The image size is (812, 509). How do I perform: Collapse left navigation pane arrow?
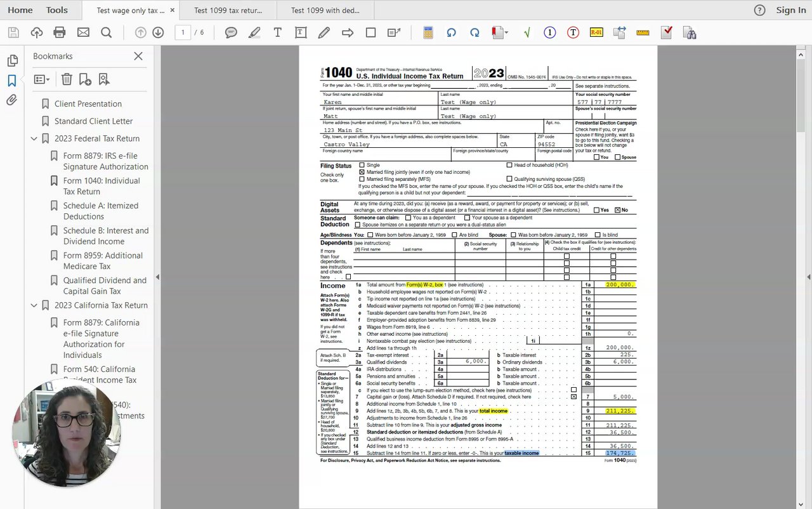coord(157,277)
